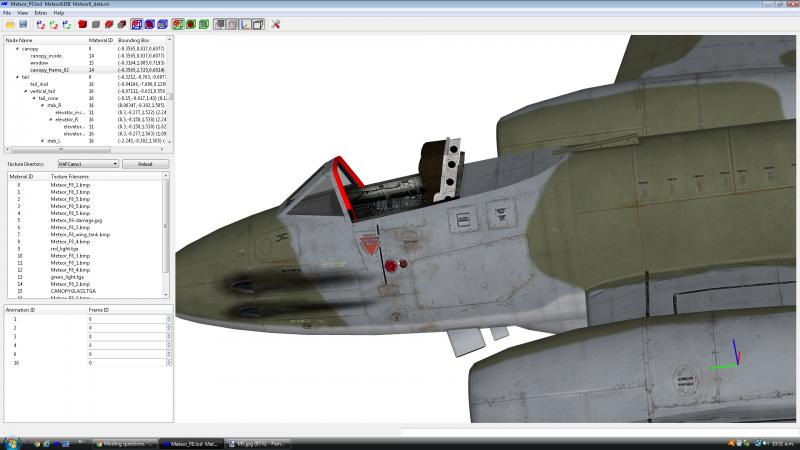Open the Texture Directory dropdown
Viewport: 800px width, 450px height.
tap(88, 164)
